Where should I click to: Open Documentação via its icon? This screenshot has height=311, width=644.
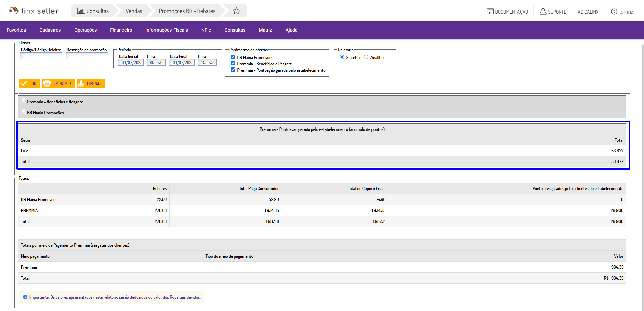coord(490,12)
